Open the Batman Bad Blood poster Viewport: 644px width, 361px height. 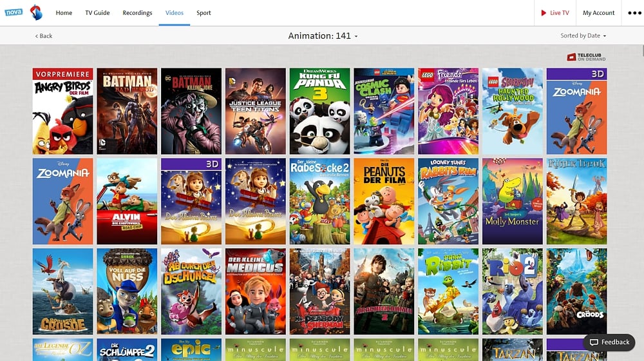127,111
